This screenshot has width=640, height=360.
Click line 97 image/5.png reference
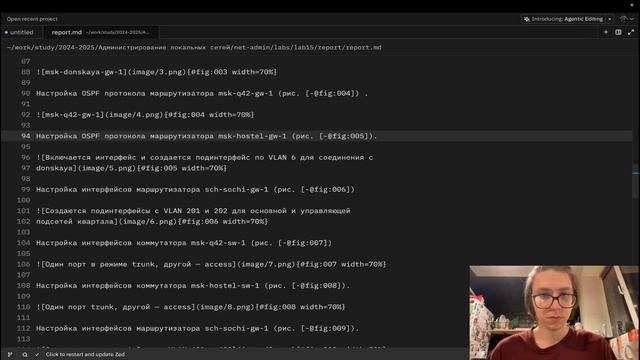click(131, 168)
